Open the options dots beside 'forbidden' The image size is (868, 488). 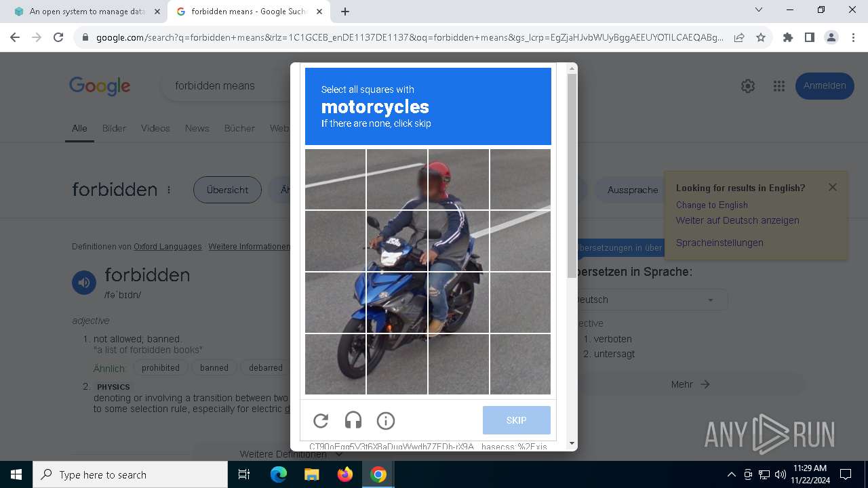pos(169,190)
